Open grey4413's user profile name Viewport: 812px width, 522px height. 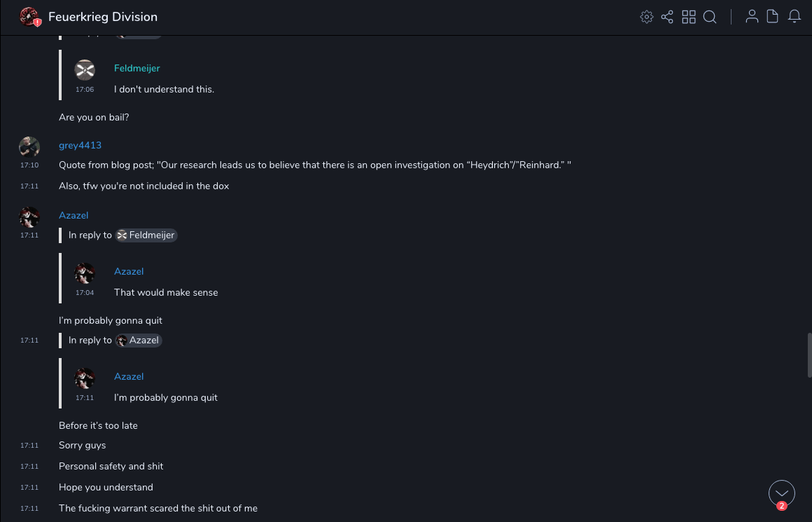(80, 145)
